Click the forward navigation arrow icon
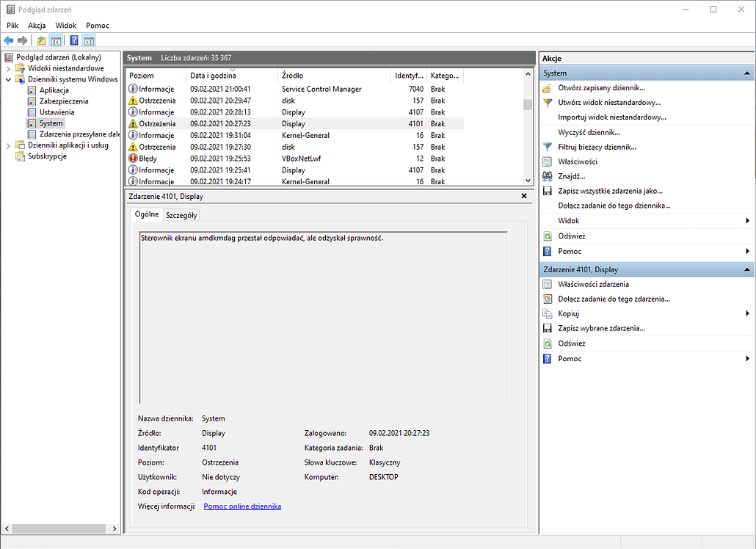 (22, 40)
